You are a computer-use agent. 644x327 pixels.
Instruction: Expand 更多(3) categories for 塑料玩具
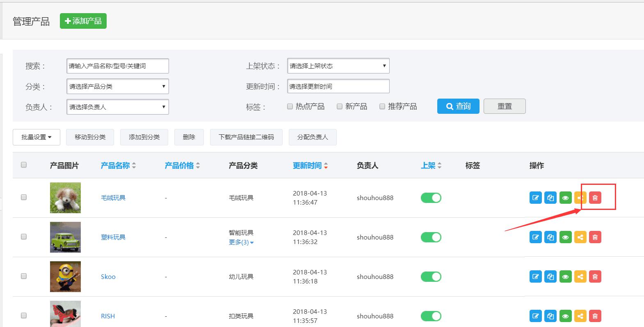click(x=241, y=242)
